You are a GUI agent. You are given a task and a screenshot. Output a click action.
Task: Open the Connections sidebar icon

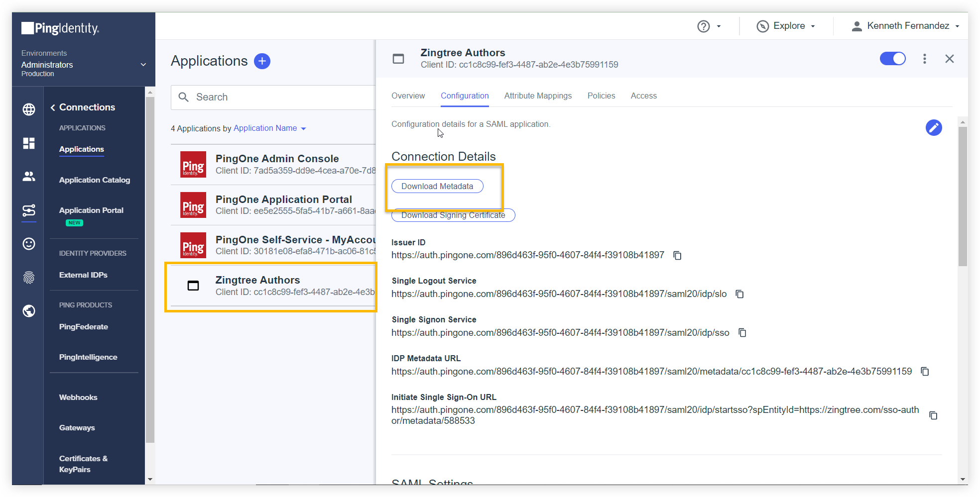click(29, 210)
